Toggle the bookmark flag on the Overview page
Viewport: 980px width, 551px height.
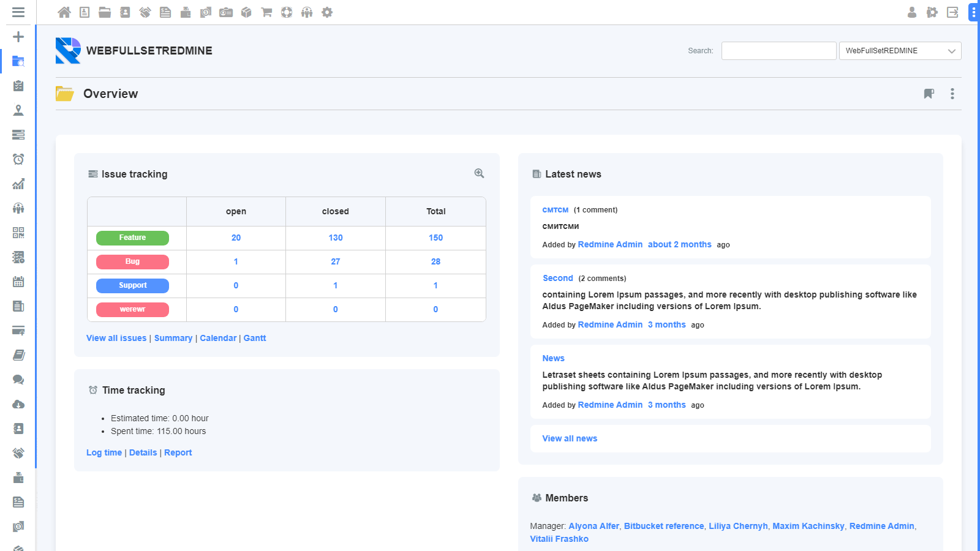(928, 94)
